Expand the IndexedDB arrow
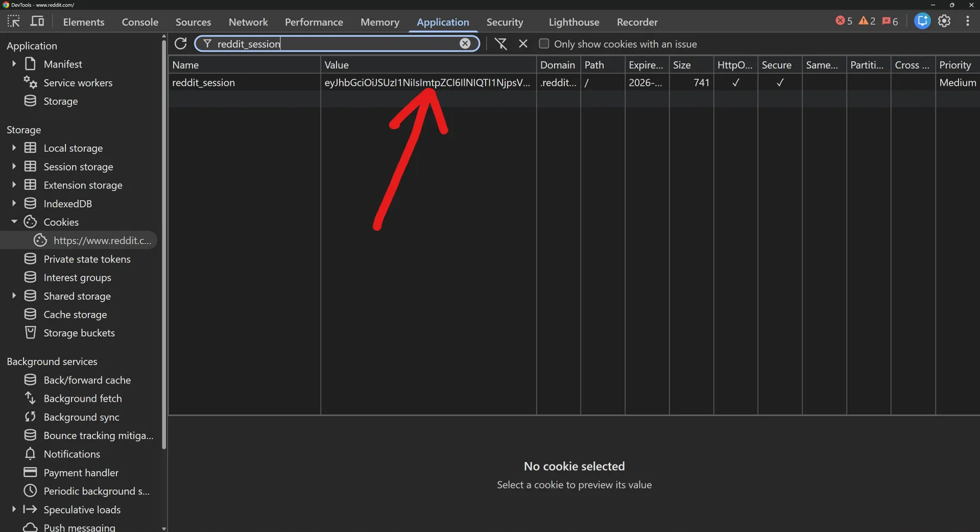Image resolution: width=980 pixels, height=532 pixels. pyautogui.click(x=14, y=203)
